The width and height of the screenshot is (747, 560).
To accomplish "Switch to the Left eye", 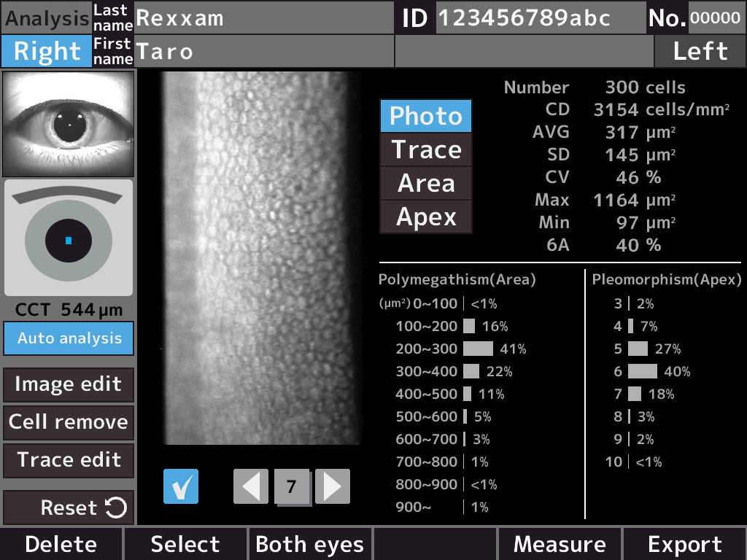I will pos(700,52).
